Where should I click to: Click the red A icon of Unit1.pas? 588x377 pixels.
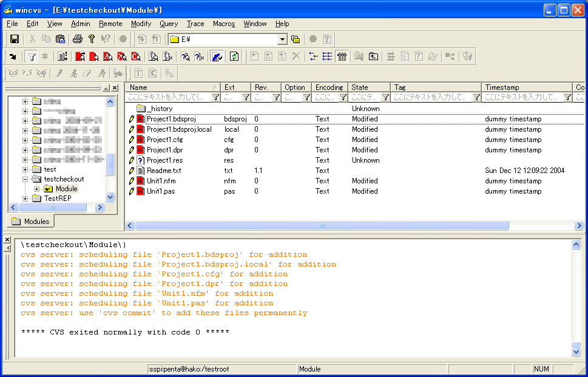click(141, 191)
